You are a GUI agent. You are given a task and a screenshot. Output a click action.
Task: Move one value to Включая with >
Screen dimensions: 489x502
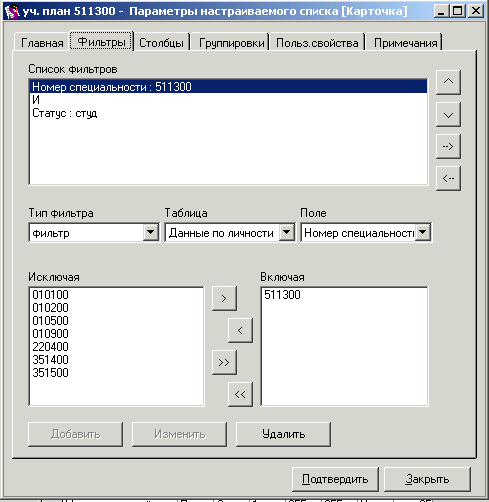(224, 298)
